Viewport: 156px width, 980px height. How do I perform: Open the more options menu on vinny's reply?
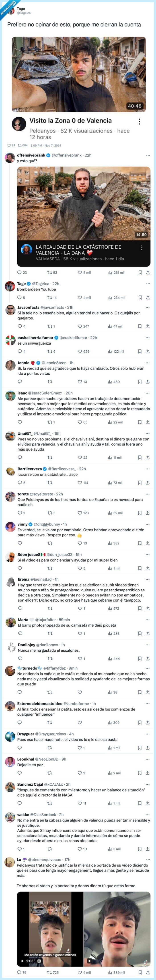pyautogui.click(x=148, y=524)
